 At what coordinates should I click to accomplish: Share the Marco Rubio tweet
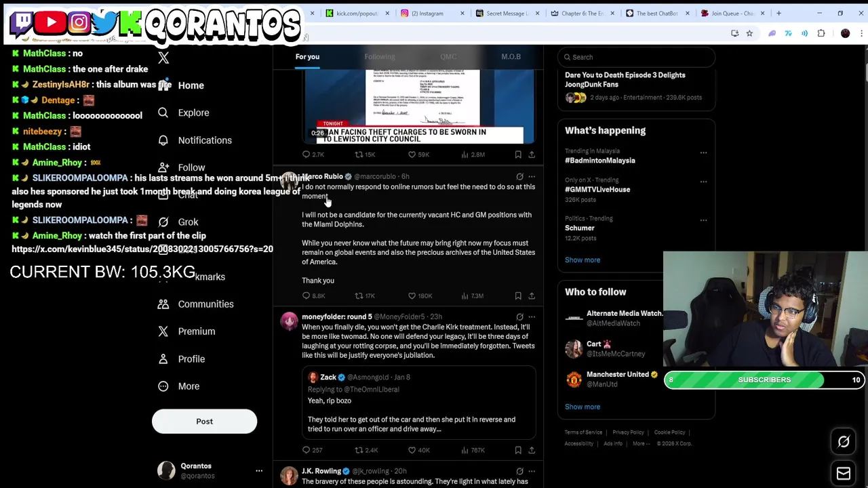(x=532, y=296)
